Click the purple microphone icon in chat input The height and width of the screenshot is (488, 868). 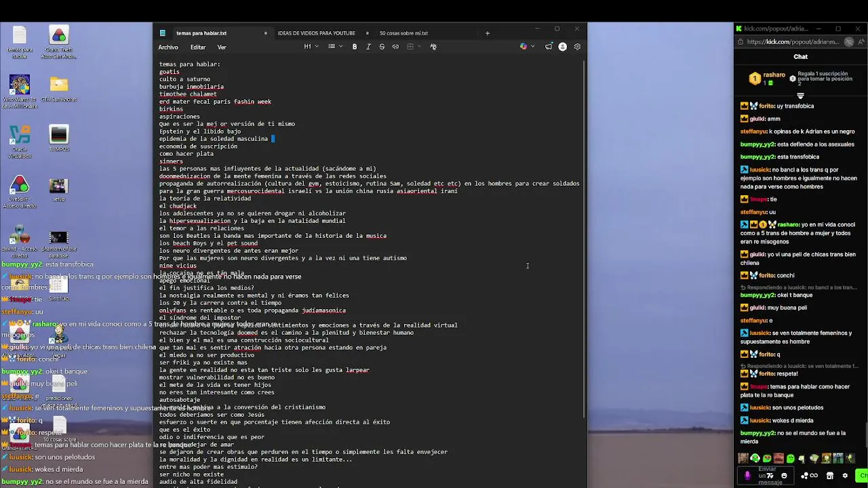[747, 476]
